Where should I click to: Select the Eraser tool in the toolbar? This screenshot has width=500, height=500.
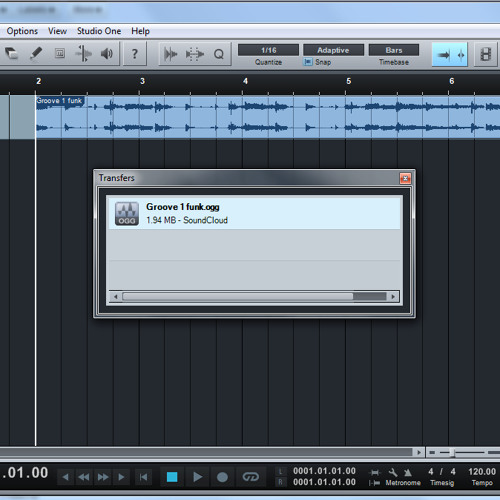tap(12, 53)
